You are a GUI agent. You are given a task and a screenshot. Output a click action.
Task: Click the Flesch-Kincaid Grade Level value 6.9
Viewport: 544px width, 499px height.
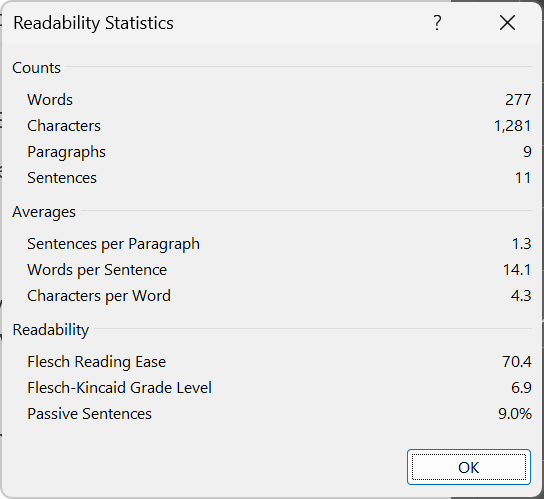coord(521,388)
